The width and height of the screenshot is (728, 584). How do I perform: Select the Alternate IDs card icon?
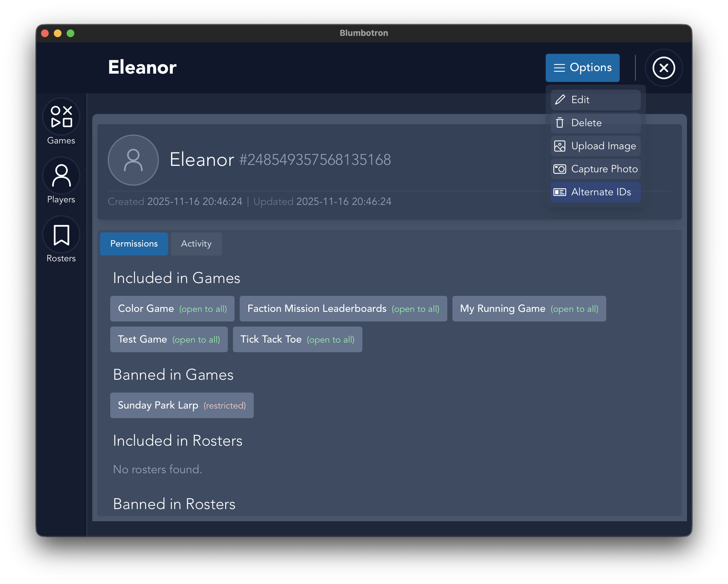[x=560, y=192]
